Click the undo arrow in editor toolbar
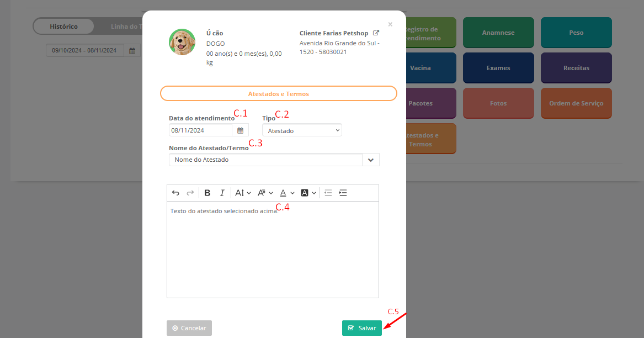The height and width of the screenshot is (338, 644). coord(175,193)
